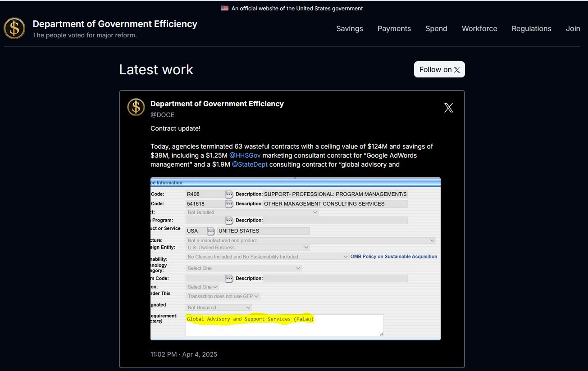Click the US flag icon in banner
Image resolution: width=588 pixels, height=371 pixels.
click(x=225, y=8)
